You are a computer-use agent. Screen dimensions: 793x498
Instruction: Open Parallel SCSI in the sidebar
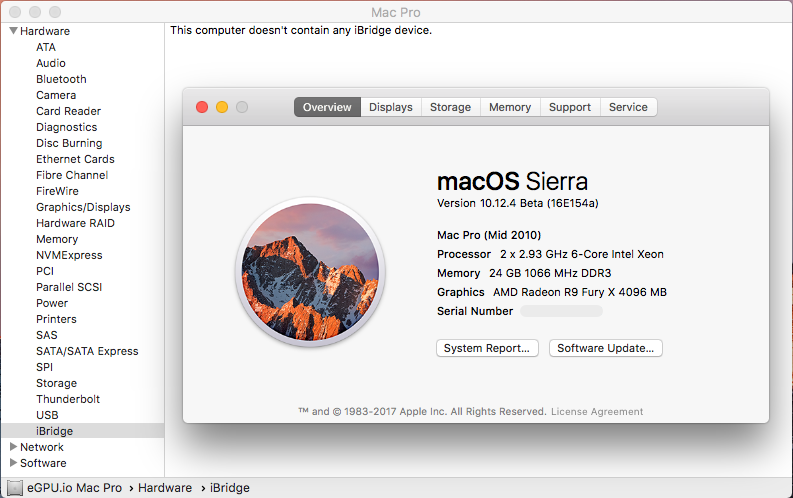tap(69, 287)
